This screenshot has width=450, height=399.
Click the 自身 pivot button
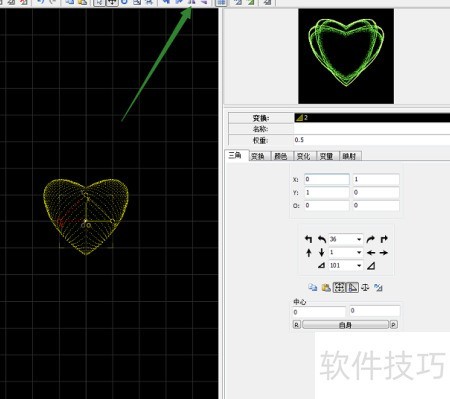345,325
